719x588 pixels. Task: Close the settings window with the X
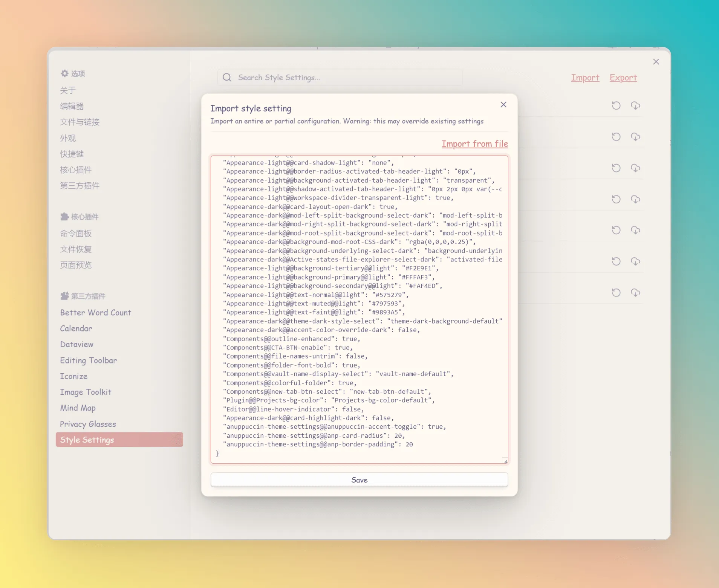656,62
